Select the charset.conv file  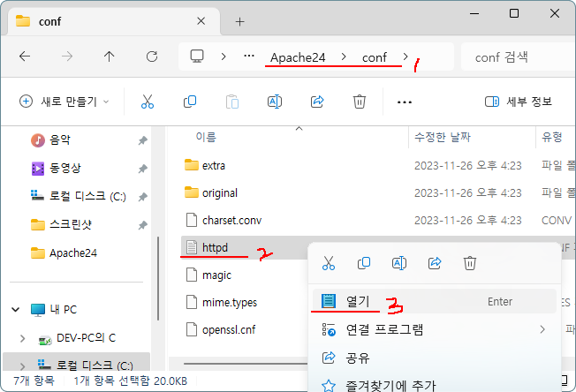[231, 220]
